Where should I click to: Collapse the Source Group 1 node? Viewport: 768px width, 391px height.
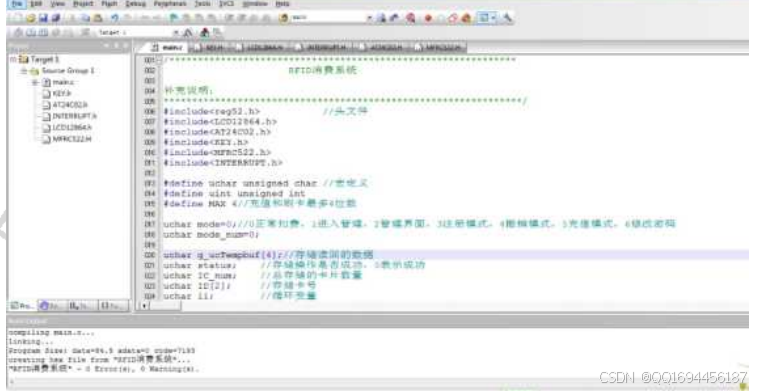(24, 71)
